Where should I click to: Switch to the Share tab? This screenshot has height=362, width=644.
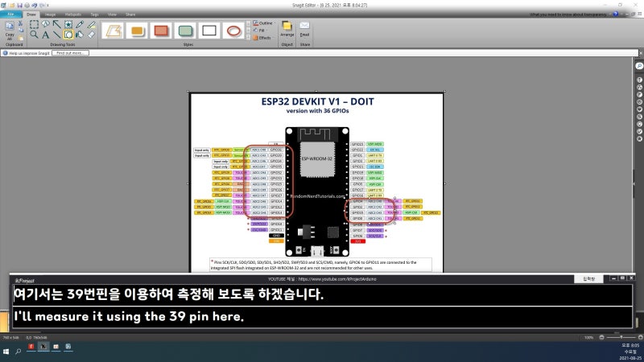(x=130, y=14)
